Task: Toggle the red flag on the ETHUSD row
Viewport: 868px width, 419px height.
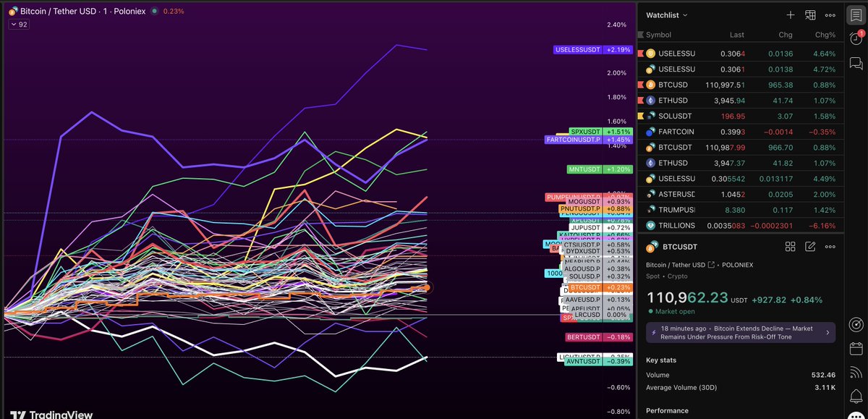Action: [639, 101]
